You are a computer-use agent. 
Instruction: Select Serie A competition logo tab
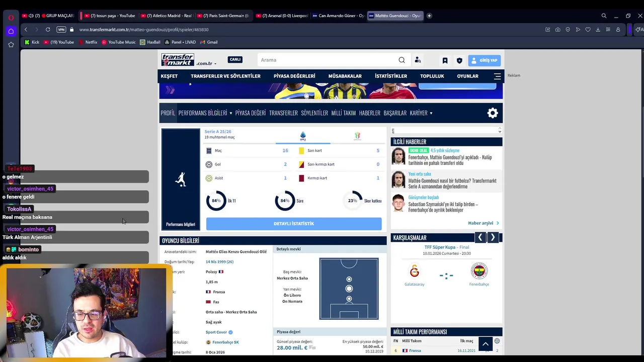pos(303,136)
